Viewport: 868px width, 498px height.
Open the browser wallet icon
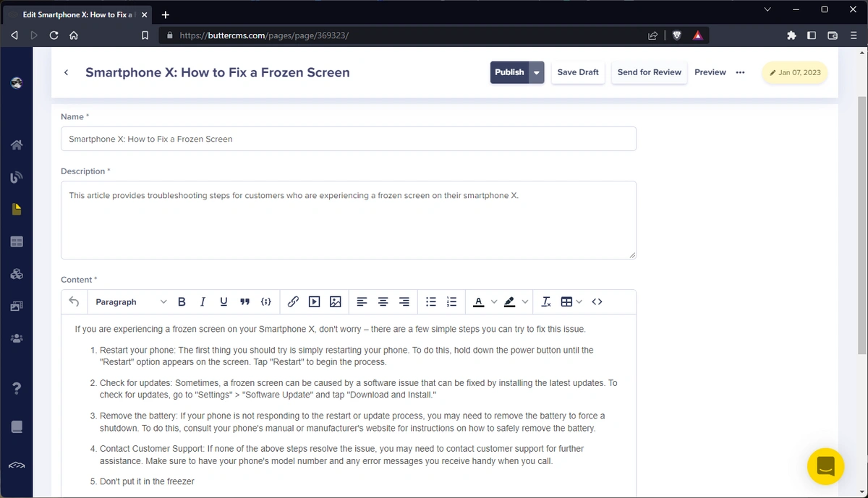coord(833,35)
